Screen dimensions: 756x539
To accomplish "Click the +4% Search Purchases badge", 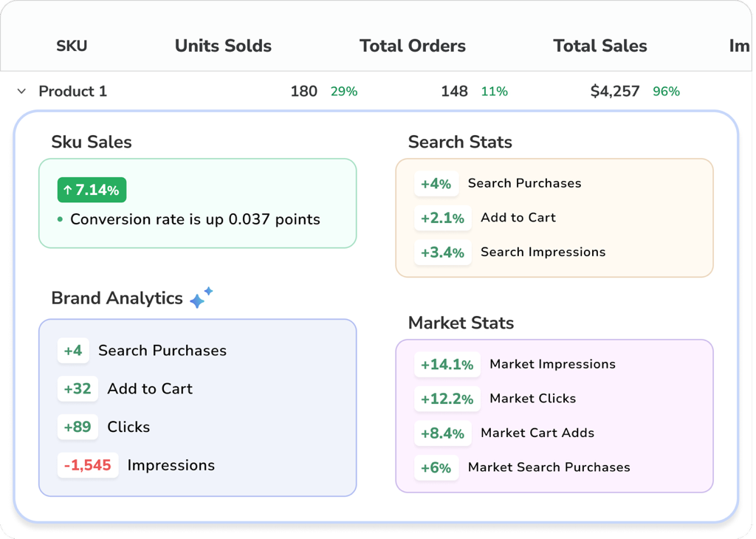I will 436,184.
